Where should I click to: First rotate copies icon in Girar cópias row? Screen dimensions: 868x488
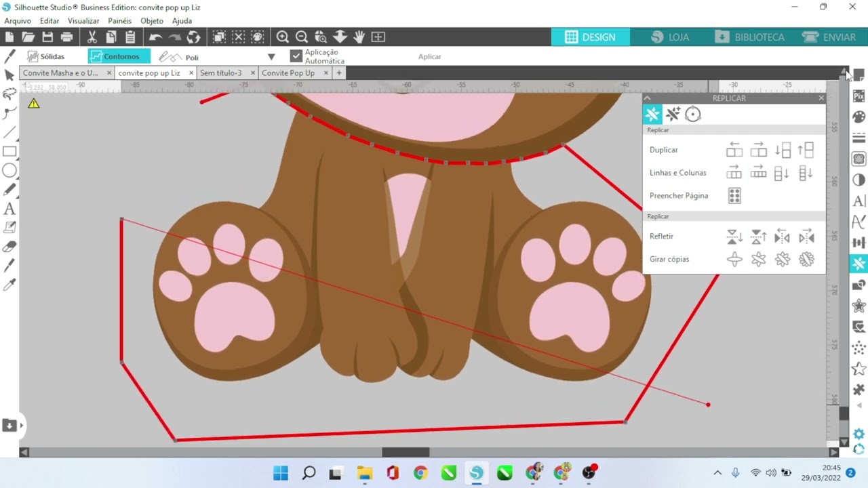(x=734, y=259)
